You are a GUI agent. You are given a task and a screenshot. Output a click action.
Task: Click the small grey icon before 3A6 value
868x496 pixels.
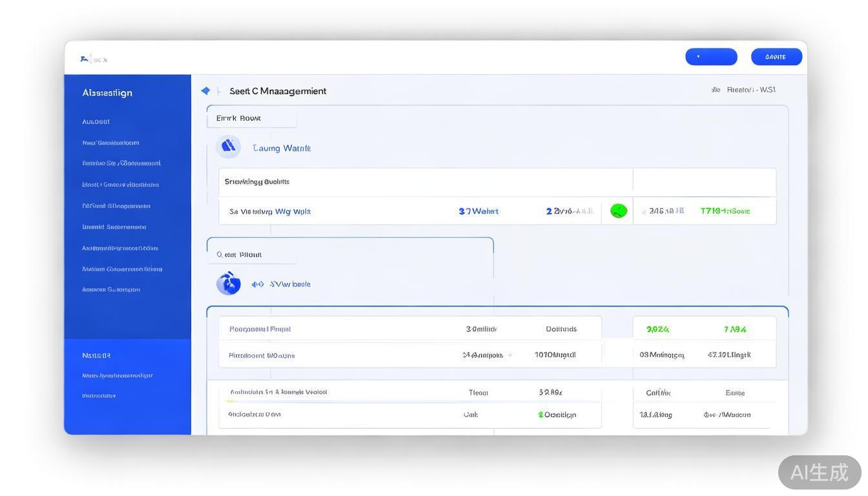pos(644,211)
